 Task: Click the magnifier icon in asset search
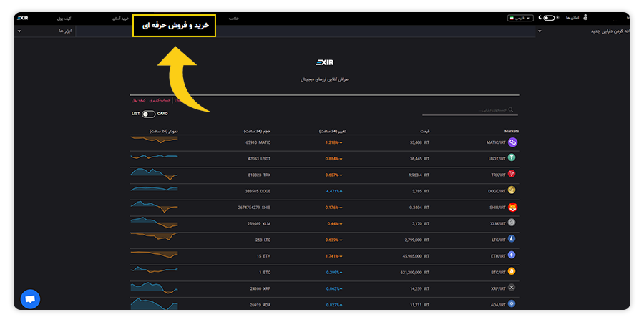click(511, 109)
